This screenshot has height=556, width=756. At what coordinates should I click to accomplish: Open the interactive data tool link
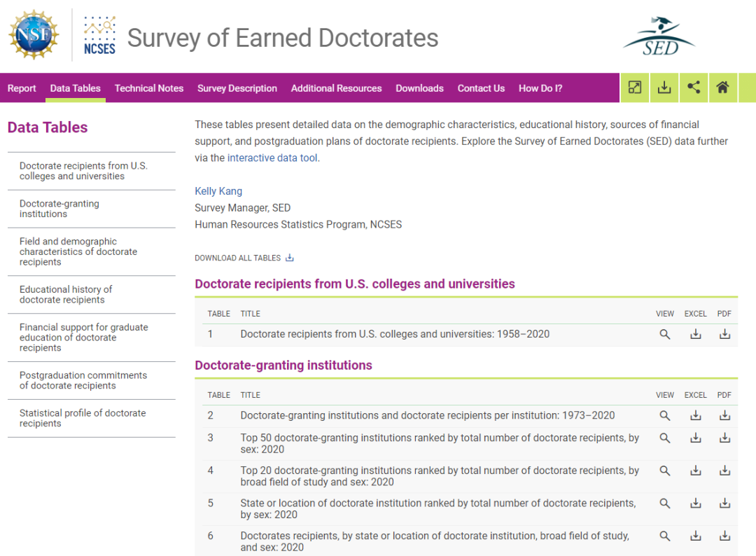click(272, 158)
